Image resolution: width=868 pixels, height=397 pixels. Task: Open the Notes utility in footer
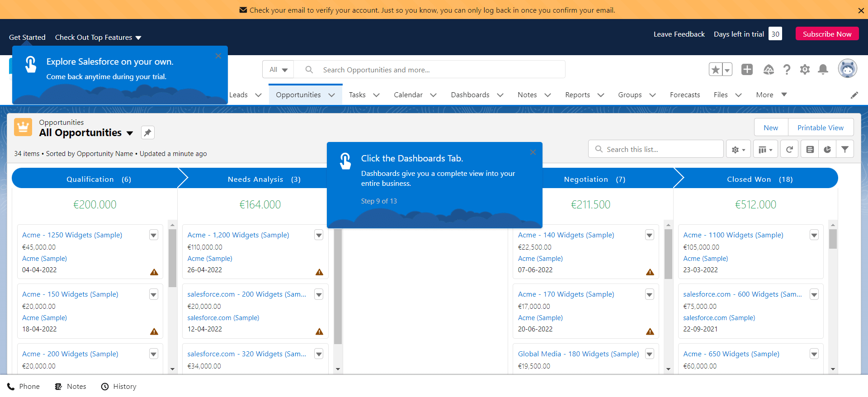pyautogui.click(x=71, y=387)
